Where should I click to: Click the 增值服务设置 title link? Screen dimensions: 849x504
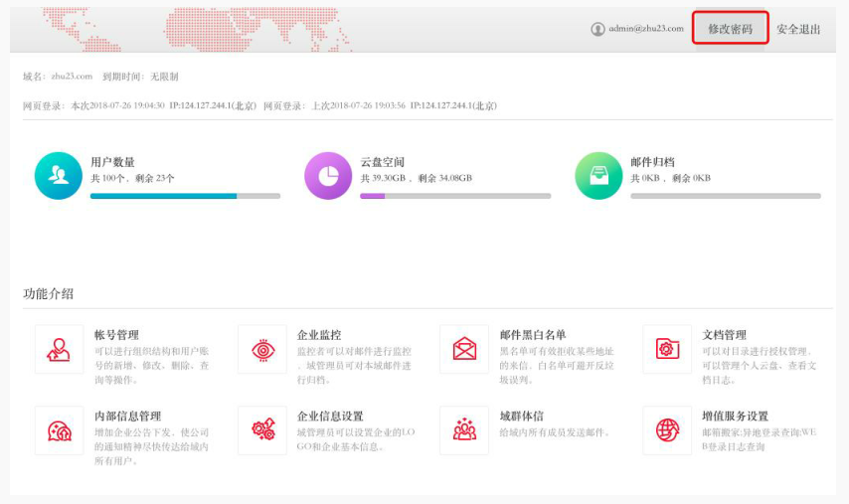[736, 417]
